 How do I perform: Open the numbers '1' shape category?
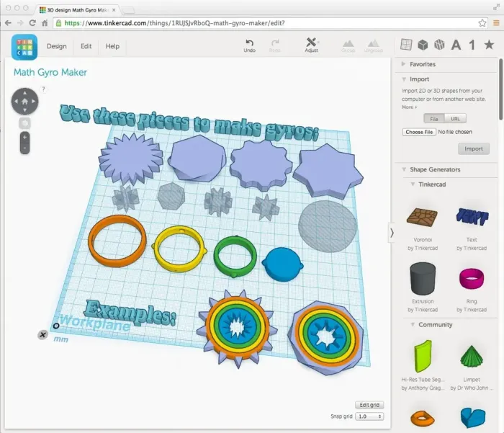(472, 45)
